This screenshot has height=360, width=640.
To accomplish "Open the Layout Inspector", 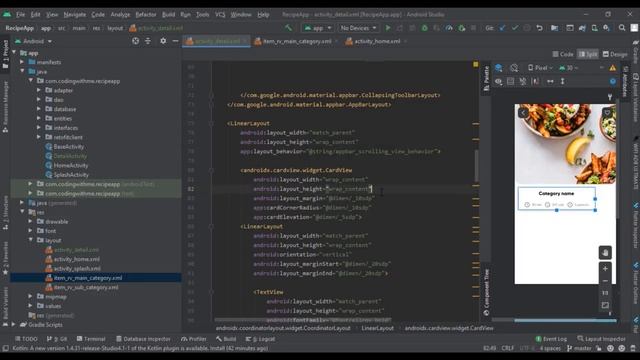I will click(601, 339).
